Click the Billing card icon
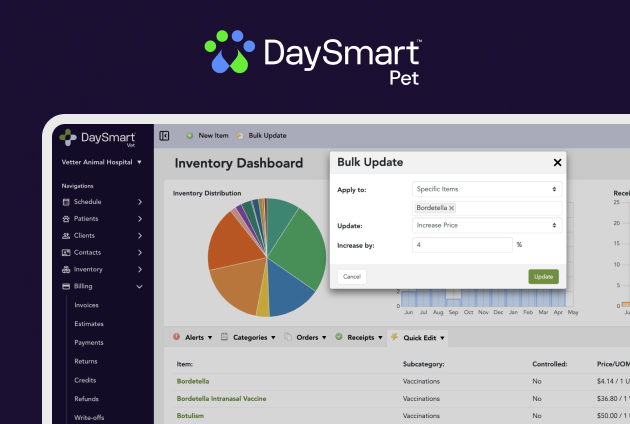This screenshot has height=424, width=630. [x=66, y=286]
